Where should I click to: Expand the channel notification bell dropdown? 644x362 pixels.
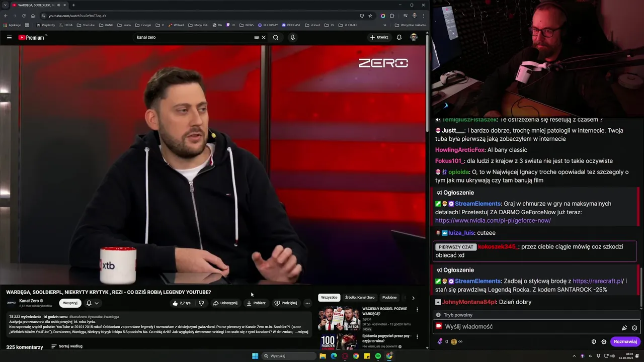pos(92,303)
